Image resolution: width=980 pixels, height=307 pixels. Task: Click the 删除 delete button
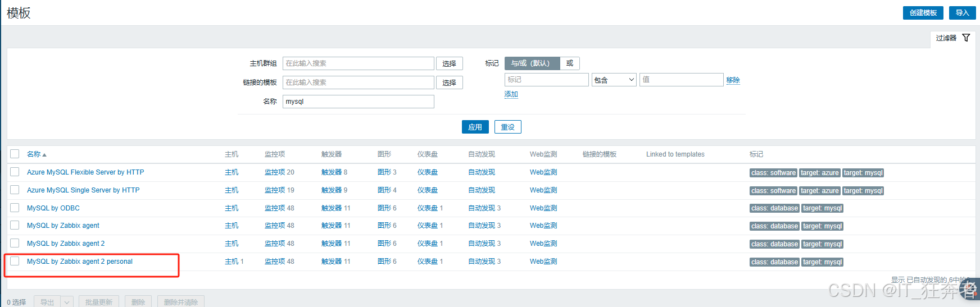pyautogui.click(x=138, y=302)
